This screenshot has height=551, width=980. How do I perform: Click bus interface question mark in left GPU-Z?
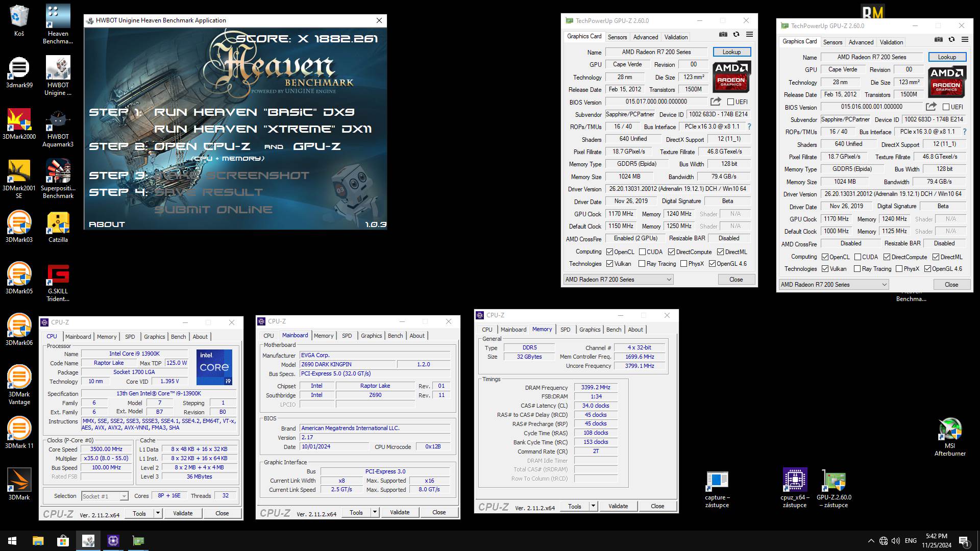[x=749, y=127]
